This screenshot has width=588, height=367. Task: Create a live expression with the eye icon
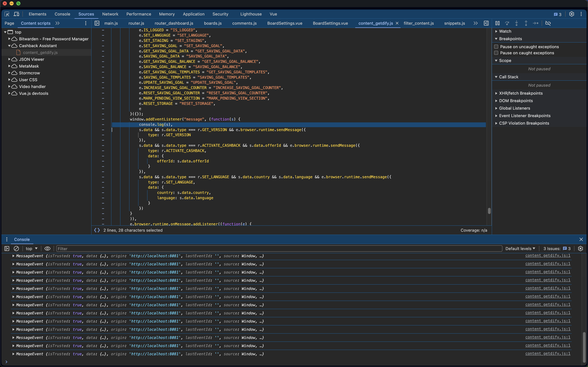click(x=47, y=249)
